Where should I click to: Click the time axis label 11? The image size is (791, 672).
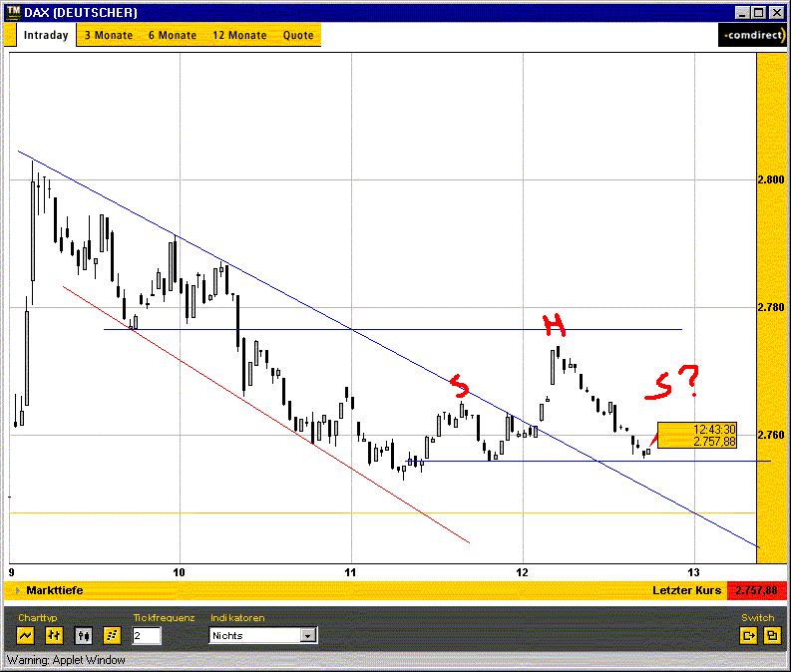coord(350,572)
